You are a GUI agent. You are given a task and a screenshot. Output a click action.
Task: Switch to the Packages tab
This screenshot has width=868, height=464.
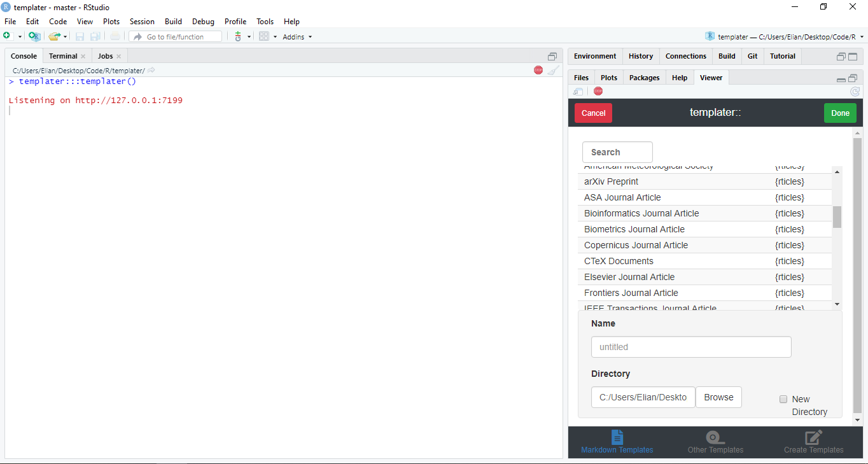click(x=644, y=78)
